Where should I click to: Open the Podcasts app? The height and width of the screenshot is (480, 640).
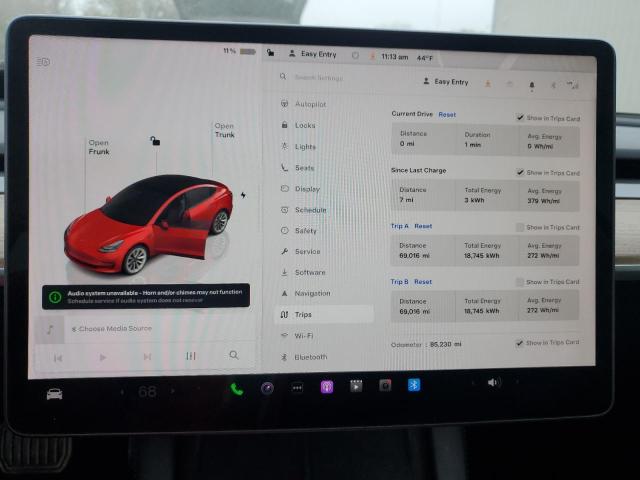click(327, 386)
